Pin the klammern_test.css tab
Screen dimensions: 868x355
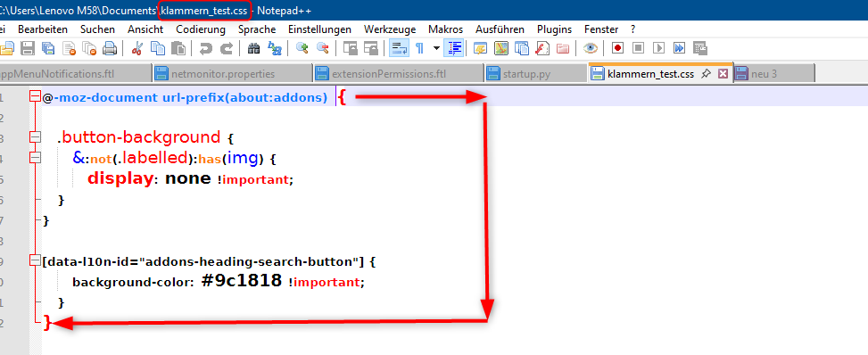pyautogui.click(x=706, y=74)
